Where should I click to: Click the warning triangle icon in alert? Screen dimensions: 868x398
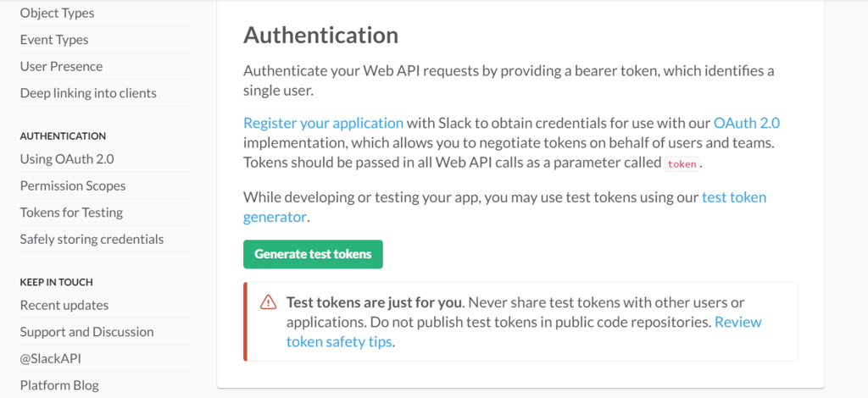pos(268,301)
